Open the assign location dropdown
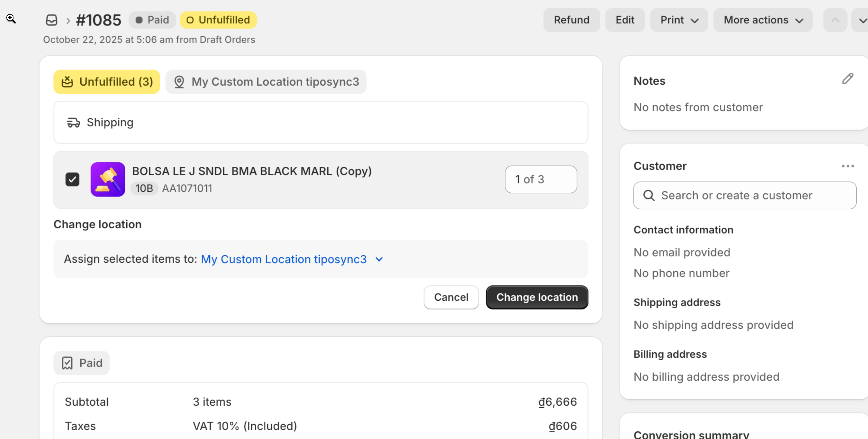Viewport: 868px width, 439px height. (379, 259)
